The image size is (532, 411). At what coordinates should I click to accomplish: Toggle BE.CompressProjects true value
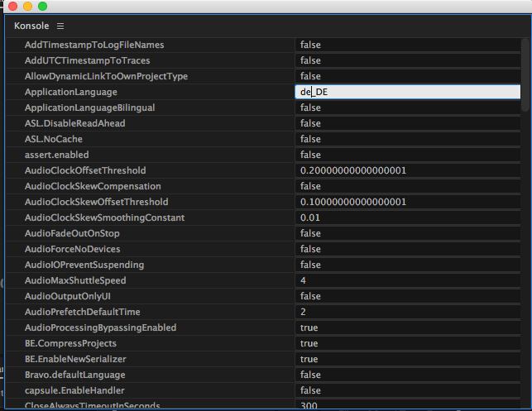coord(405,344)
